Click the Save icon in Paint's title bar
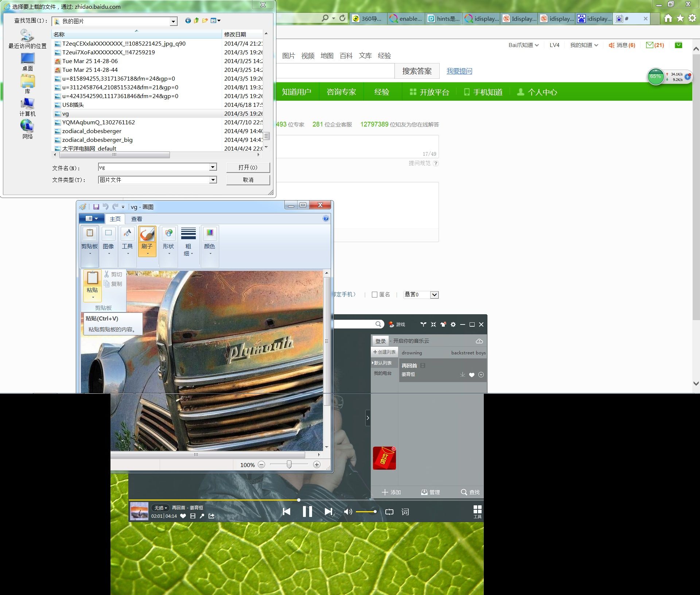Viewport: 700px width, 595px height. point(96,207)
